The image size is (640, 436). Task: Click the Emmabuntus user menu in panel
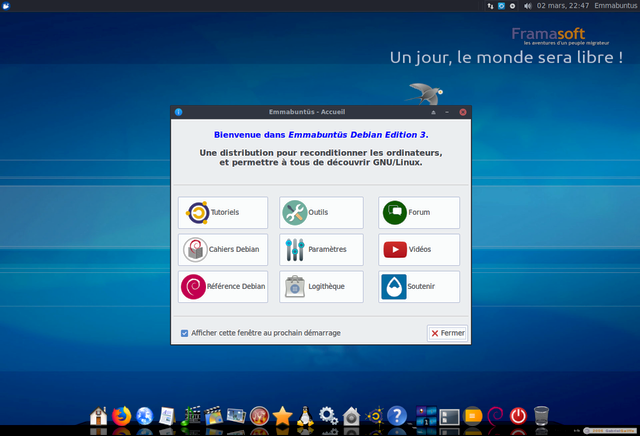(616, 6)
